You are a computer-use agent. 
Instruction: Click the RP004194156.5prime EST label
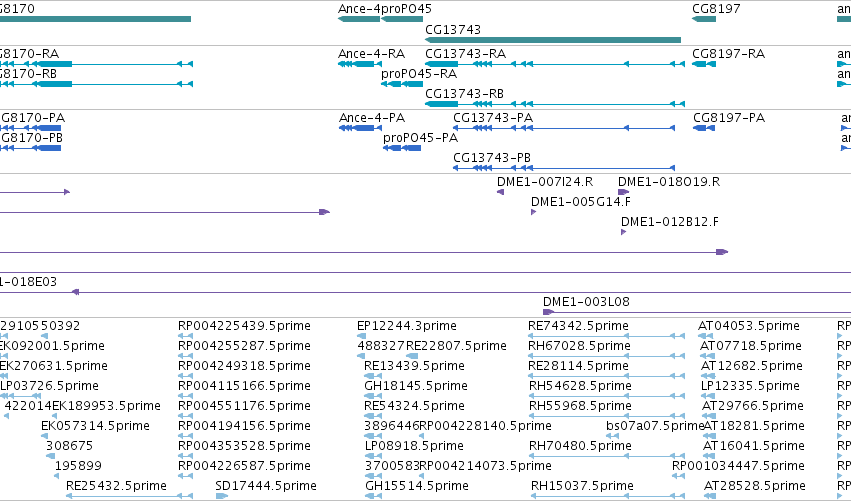pos(244,426)
